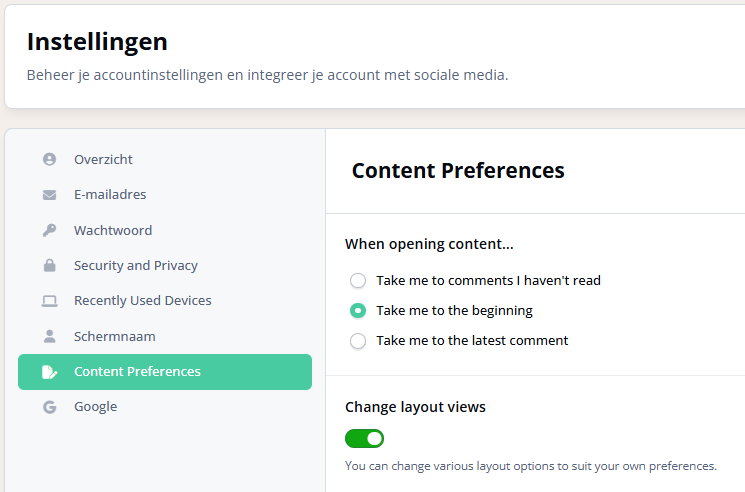Click the Google G logo icon
Viewport: 745px width, 492px height.
(x=49, y=407)
